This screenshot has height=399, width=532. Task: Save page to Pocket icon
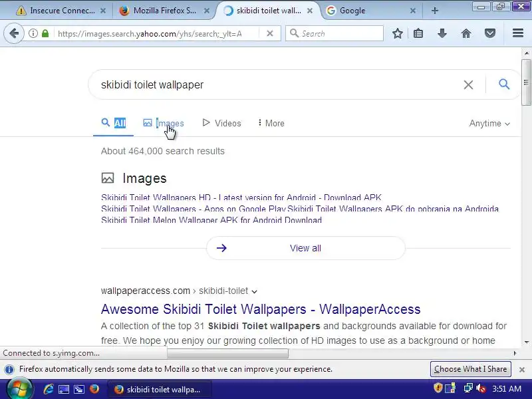pyautogui.click(x=489, y=33)
